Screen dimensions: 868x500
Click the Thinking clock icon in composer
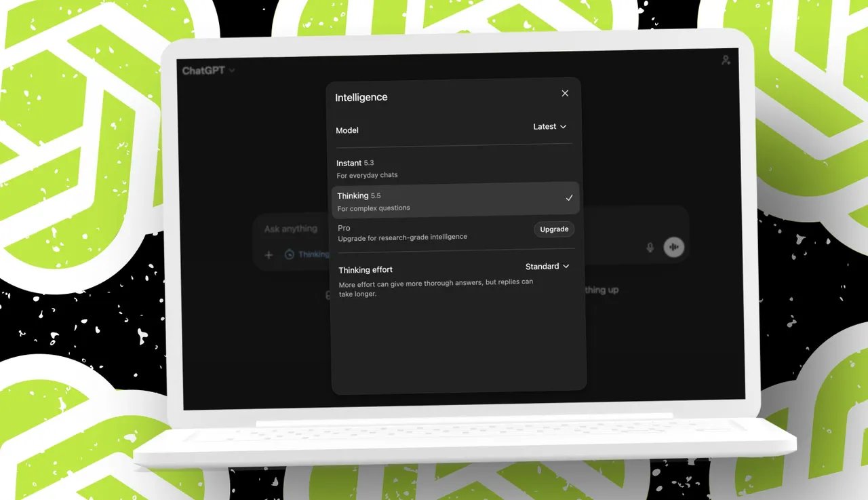[290, 254]
